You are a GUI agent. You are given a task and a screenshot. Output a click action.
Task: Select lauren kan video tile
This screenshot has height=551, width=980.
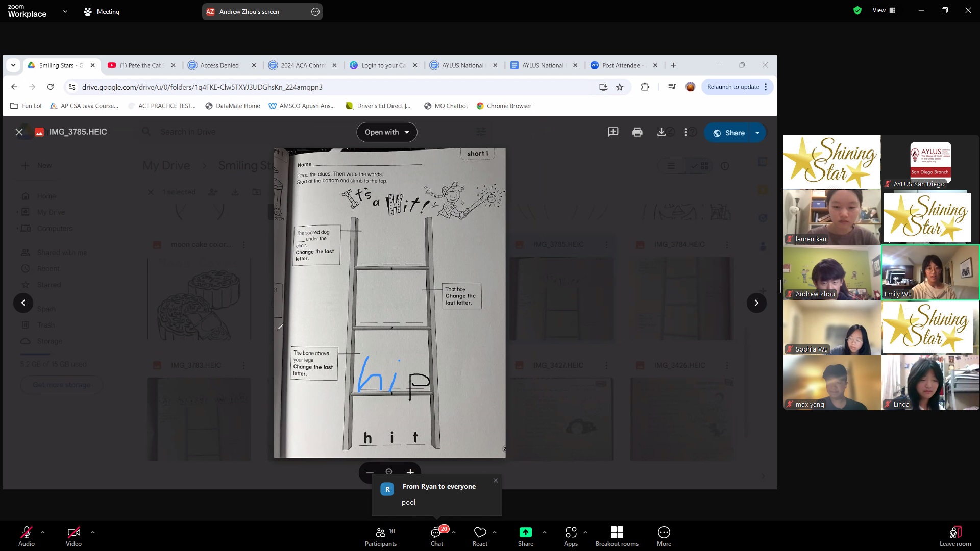coord(832,217)
